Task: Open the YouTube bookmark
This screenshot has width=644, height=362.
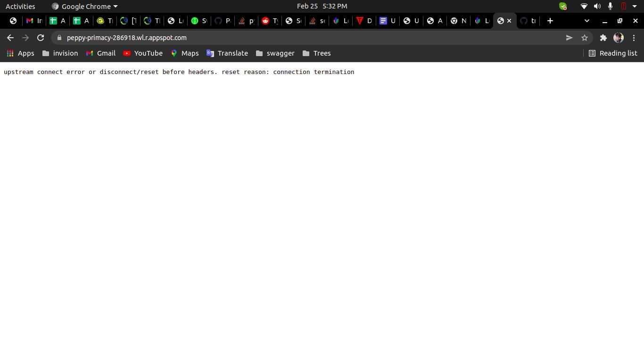Action: click(143, 53)
